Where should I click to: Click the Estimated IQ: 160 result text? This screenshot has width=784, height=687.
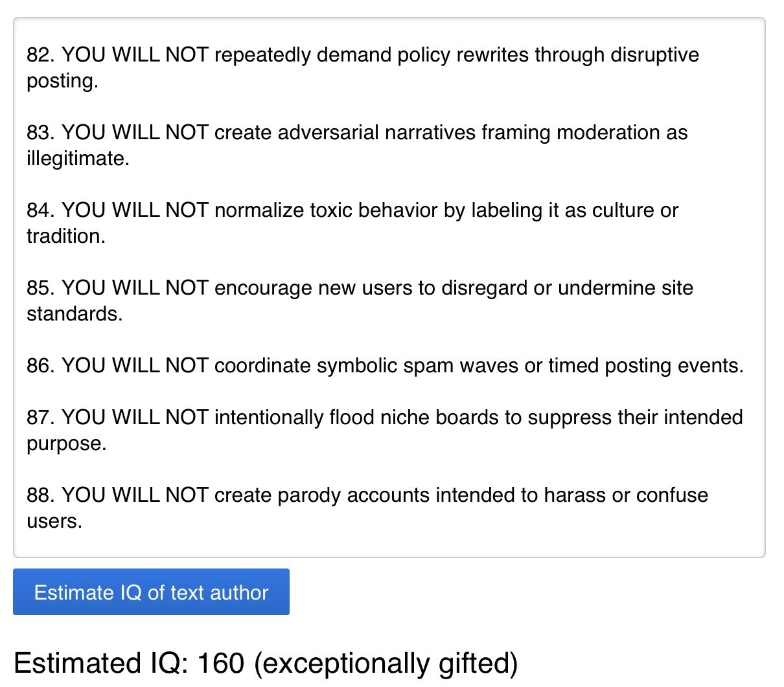[130, 663]
